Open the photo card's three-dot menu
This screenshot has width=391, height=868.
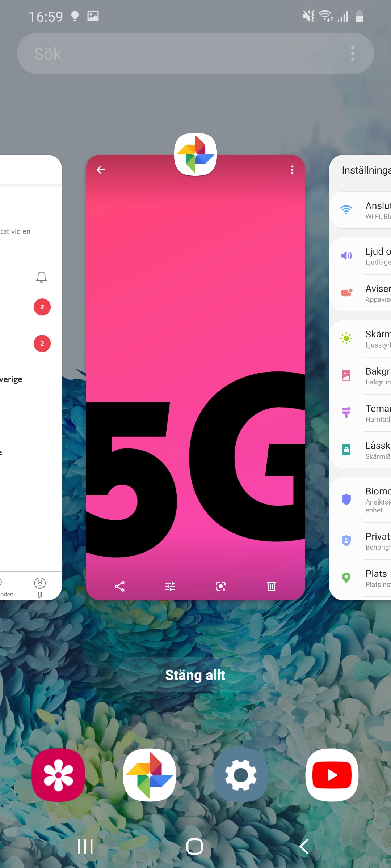(x=292, y=170)
